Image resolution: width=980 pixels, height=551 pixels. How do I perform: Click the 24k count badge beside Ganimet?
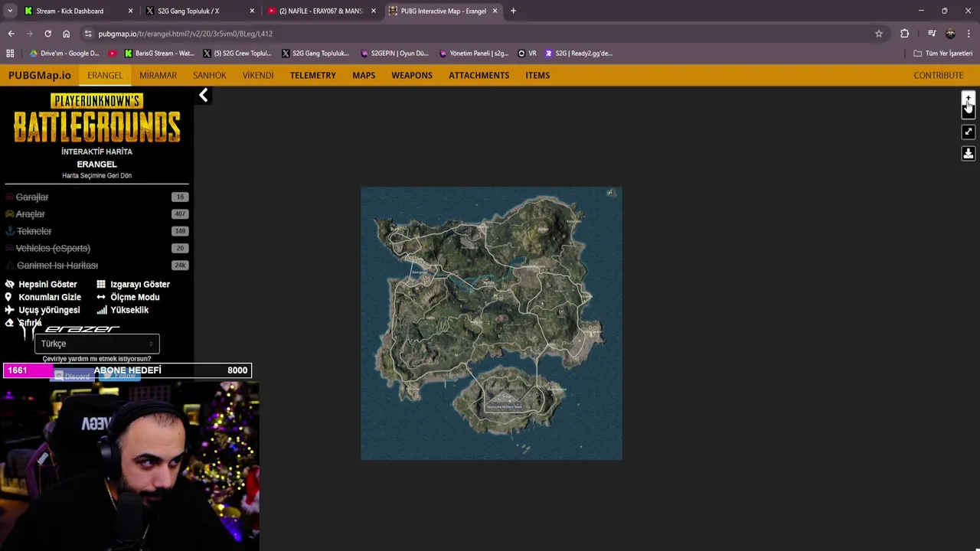click(x=180, y=265)
